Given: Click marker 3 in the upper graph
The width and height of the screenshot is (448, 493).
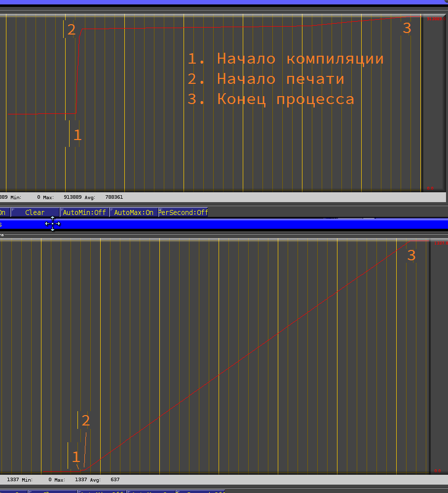Looking at the screenshot, I should coord(407,28).
